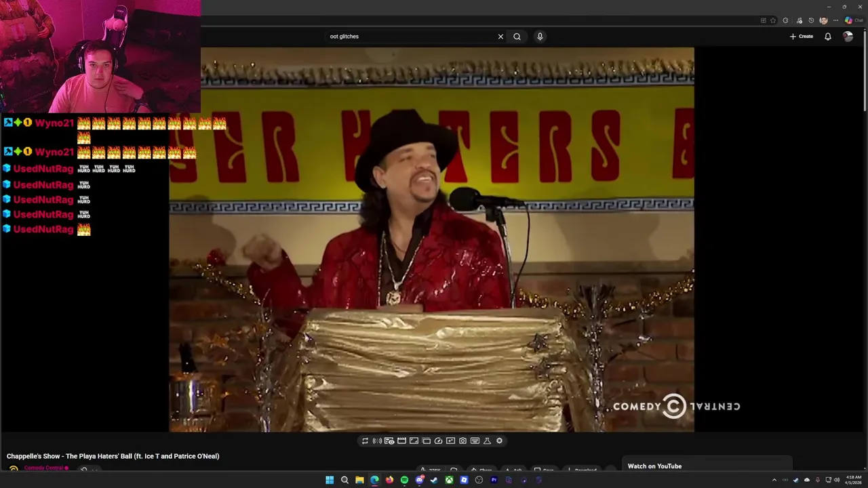Click the speaker volume tray icon
This screenshot has width=868, height=488.
[x=836, y=480]
